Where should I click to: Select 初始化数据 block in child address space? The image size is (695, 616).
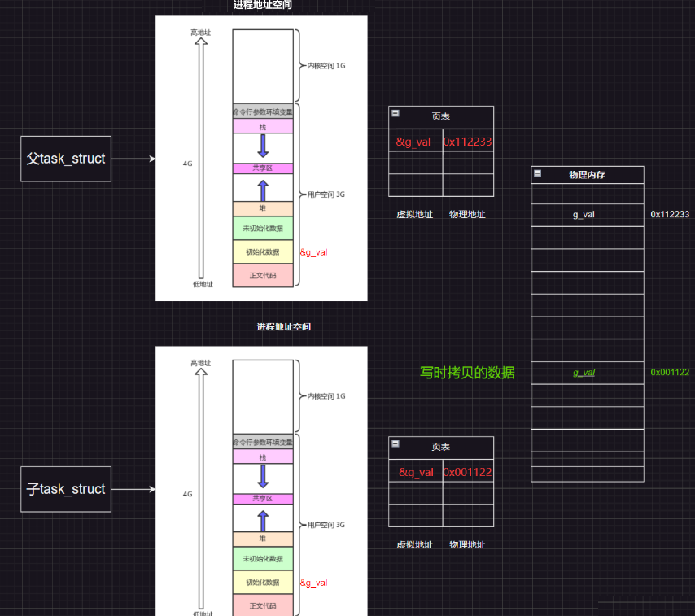pyautogui.click(x=263, y=583)
